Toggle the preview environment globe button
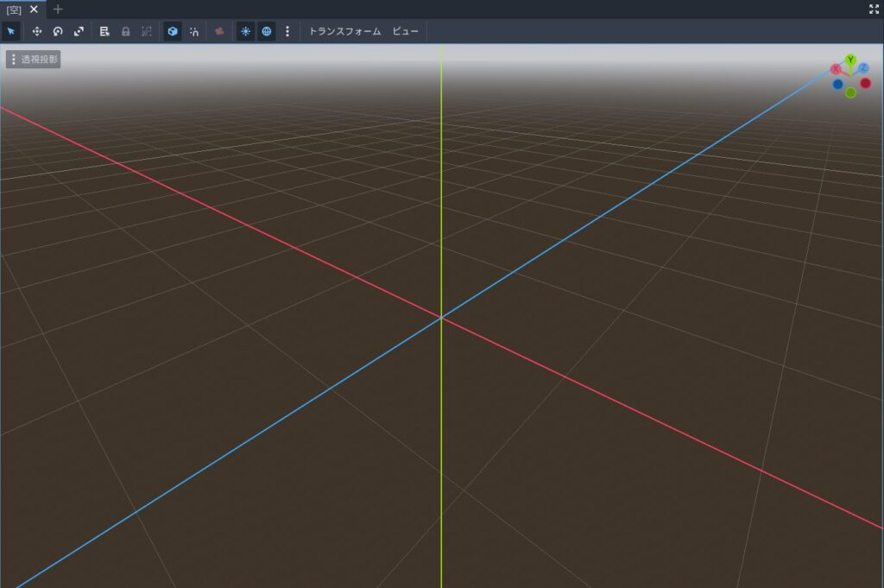The height and width of the screenshot is (588, 884). 267,32
